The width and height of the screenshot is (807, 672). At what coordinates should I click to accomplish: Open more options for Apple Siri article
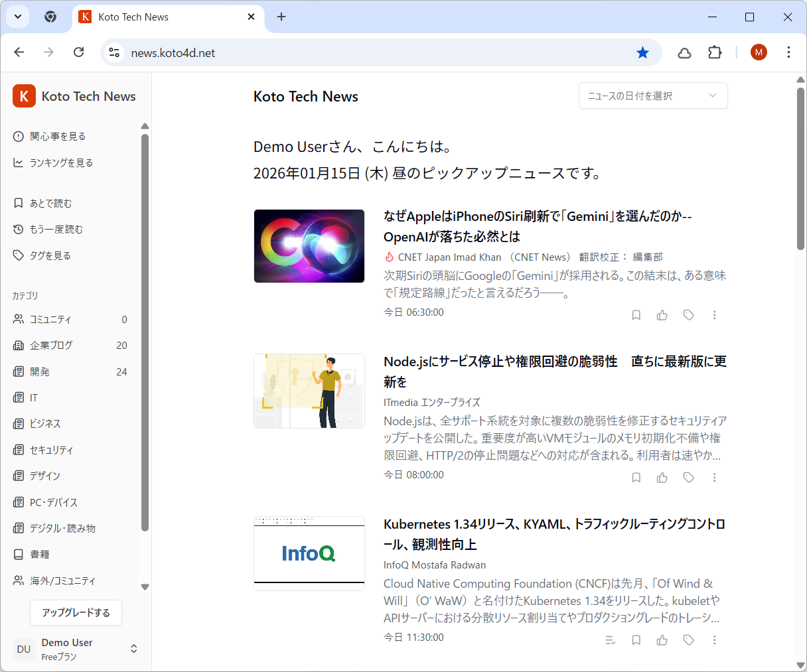coord(715,315)
